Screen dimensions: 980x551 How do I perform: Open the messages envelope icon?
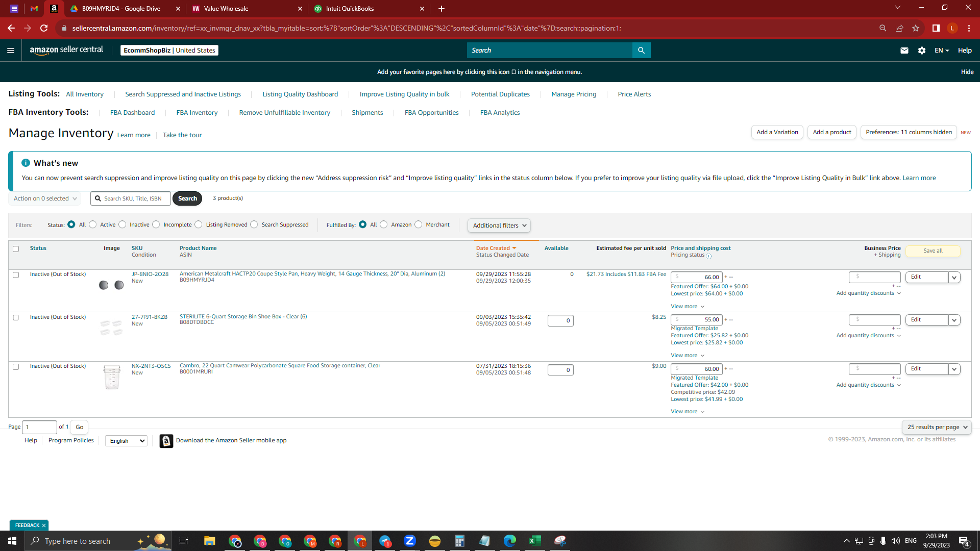point(904,51)
